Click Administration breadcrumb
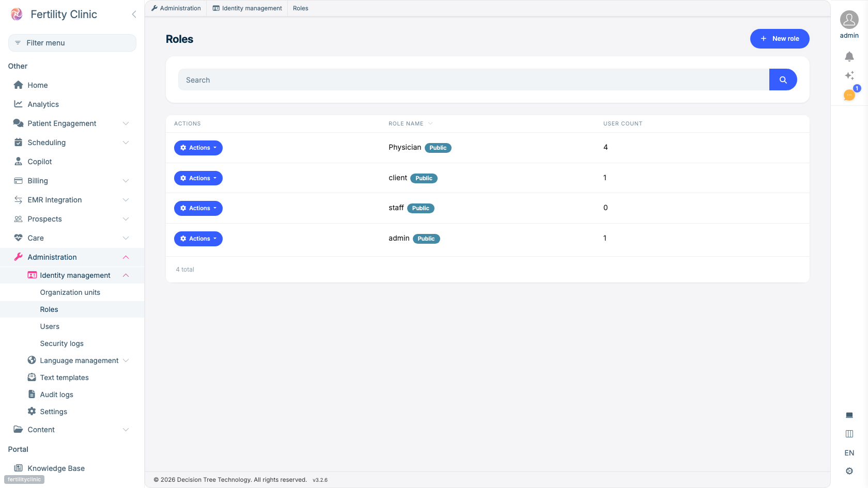 pos(176,8)
